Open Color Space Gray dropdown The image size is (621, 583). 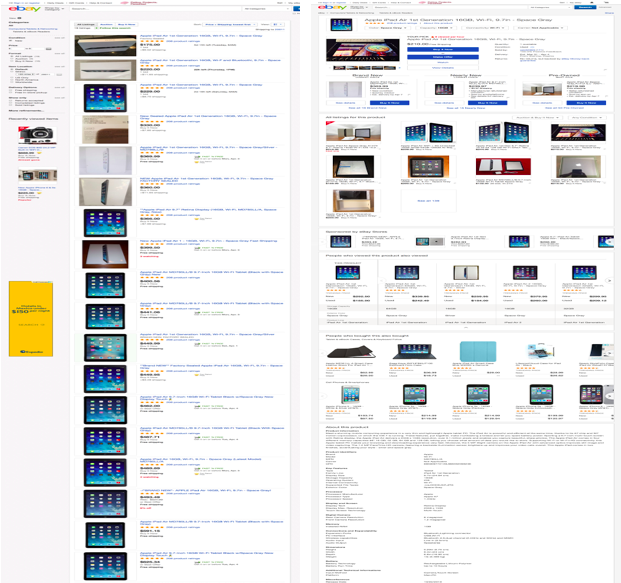pyautogui.click(x=388, y=28)
